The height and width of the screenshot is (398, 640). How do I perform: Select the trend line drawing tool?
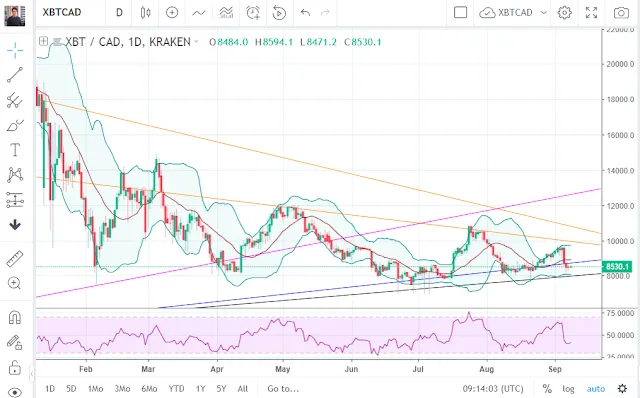click(x=15, y=75)
